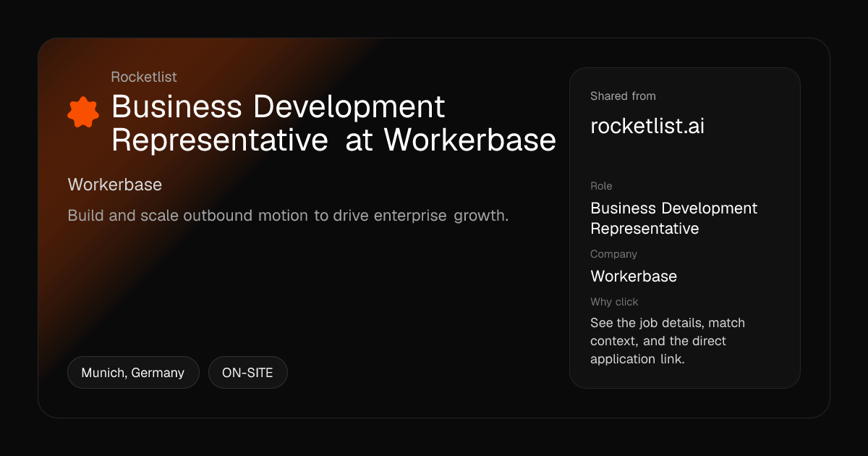Open the rocketlist.ai link

[647, 126]
